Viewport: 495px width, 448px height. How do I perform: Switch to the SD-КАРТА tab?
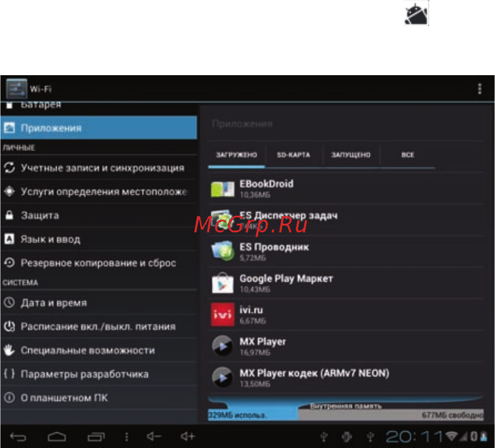point(293,155)
